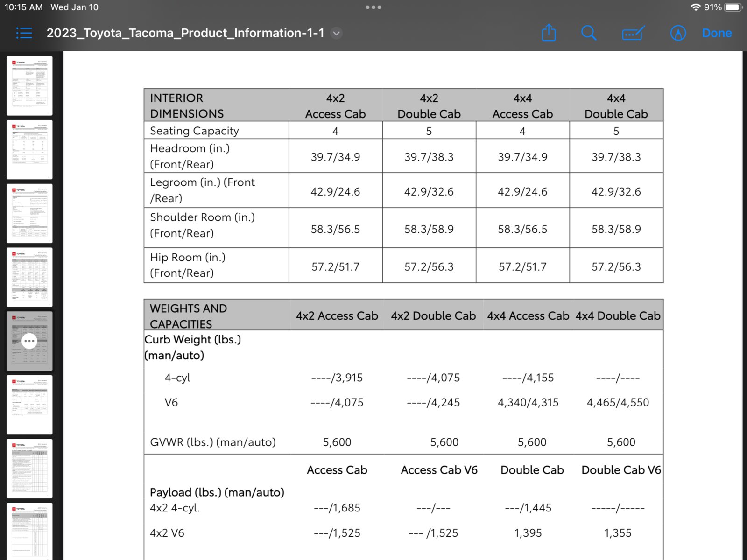Tap the '42.9/32.6' value under 4x2 Double Cab
747x560 pixels.
[429, 191]
